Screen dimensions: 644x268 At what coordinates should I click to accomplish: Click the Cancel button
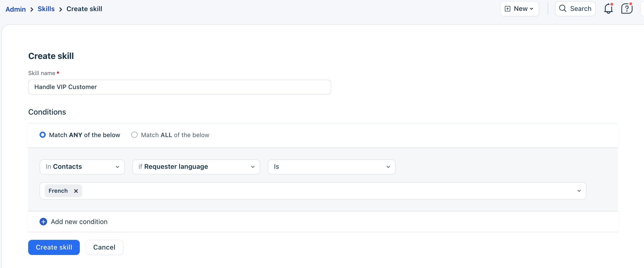point(104,247)
